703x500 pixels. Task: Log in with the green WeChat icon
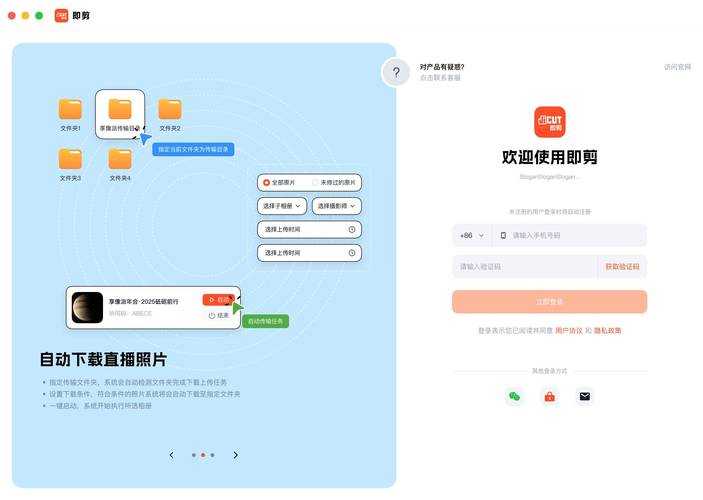[514, 396]
